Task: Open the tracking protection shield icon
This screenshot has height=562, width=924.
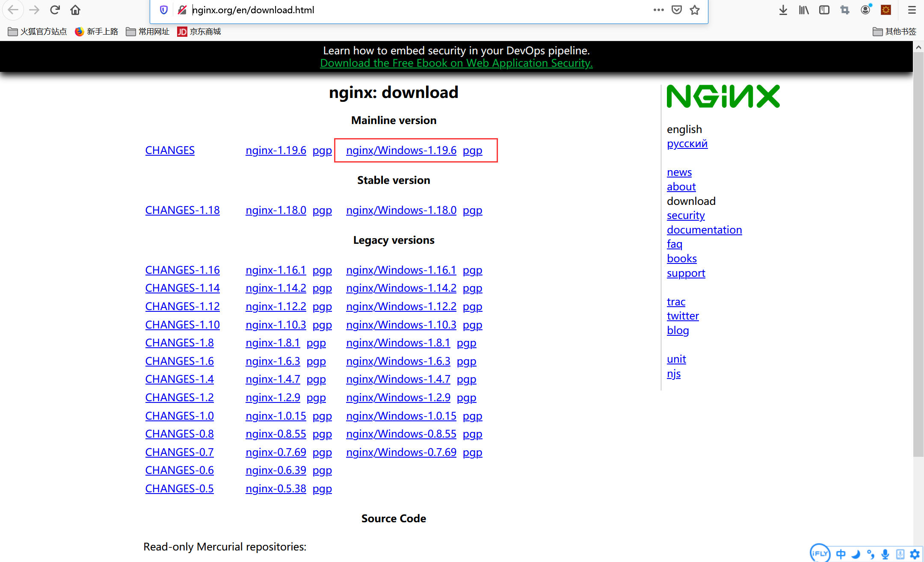Action: click(164, 10)
